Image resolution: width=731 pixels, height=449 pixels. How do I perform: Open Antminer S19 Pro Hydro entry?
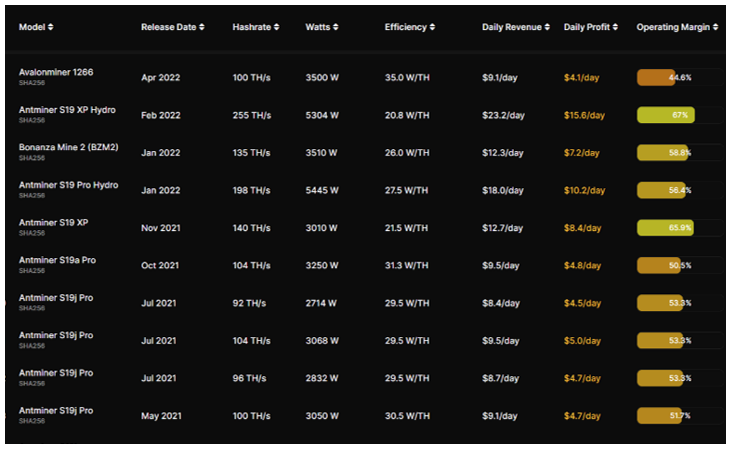tap(69, 185)
